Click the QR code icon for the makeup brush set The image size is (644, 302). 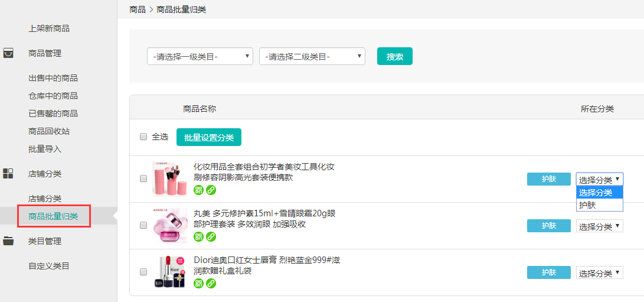click(198, 190)
